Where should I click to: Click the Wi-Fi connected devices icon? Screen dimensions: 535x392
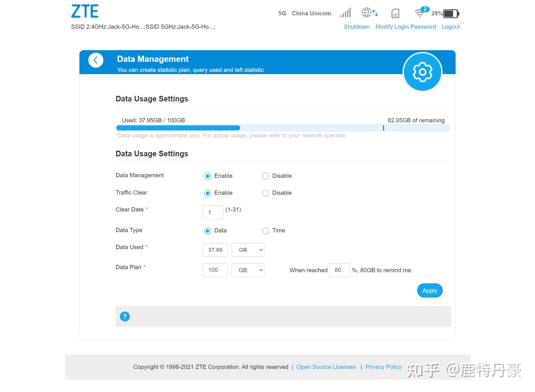[419, 13]
